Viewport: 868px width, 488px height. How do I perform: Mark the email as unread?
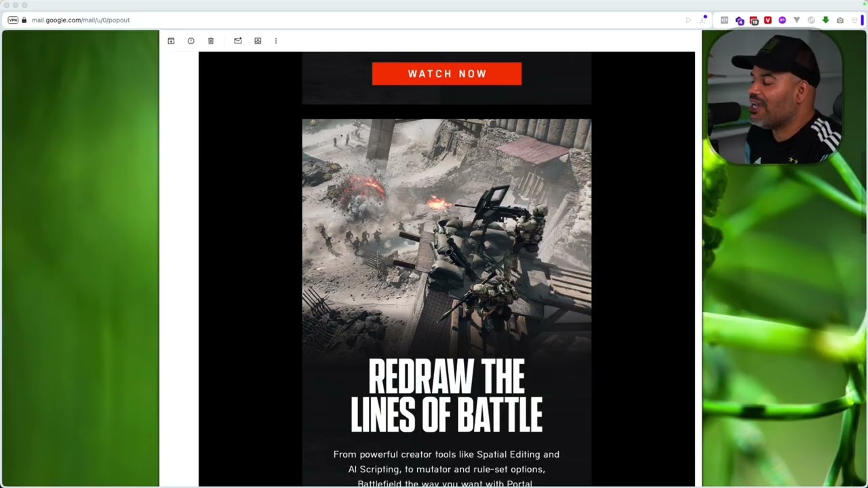238,41
